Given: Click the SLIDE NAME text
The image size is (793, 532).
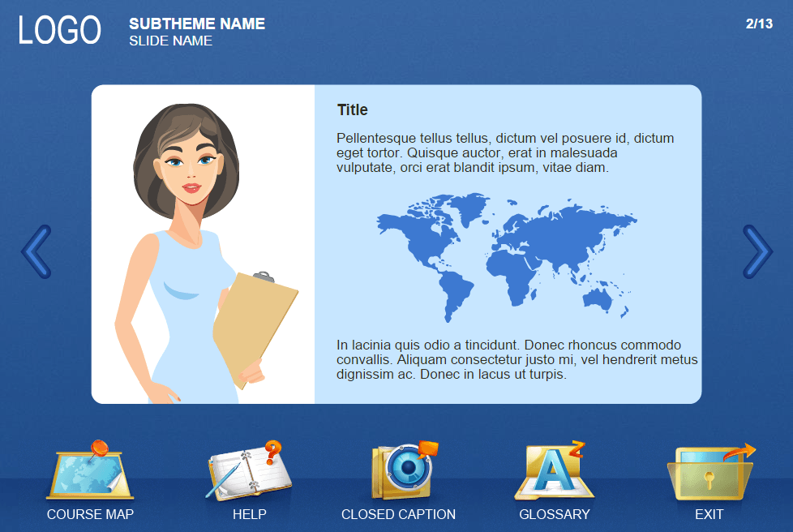Looking at the screenshot, I should [170, 41].
